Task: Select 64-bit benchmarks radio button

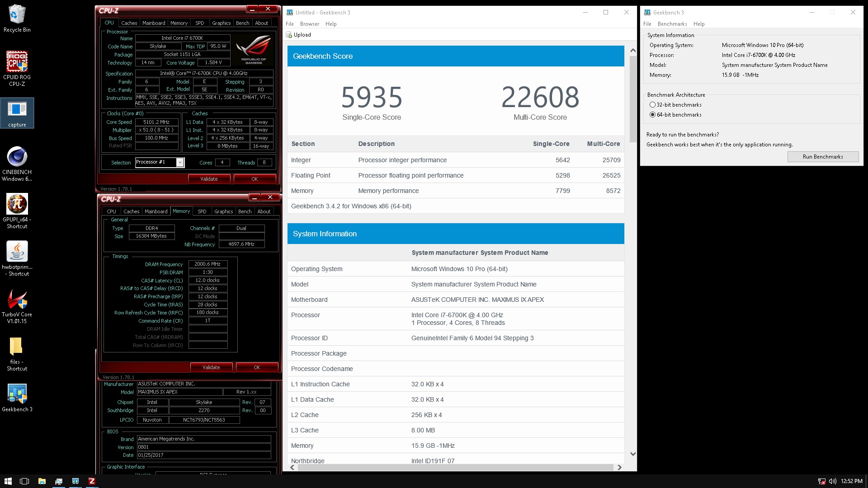Action: [x=652, y=115]
